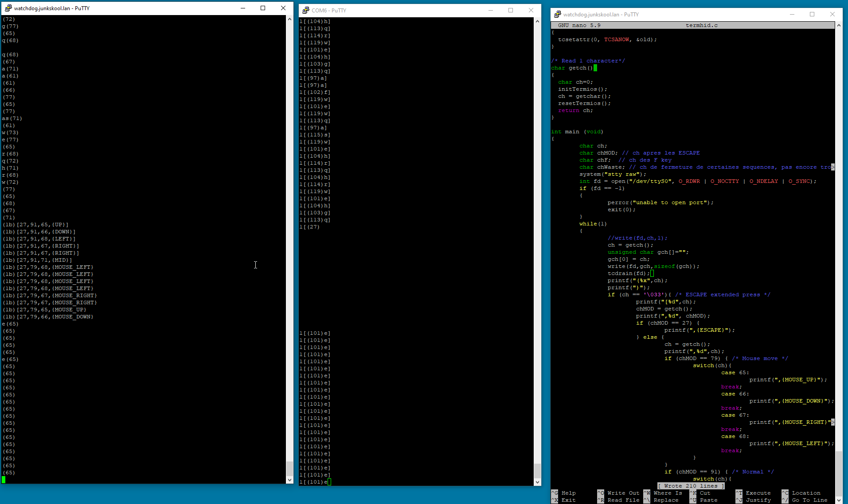The image size is (848, 504).
Task: Click the 'system("stty raw");' line
Action: point(613,174)
